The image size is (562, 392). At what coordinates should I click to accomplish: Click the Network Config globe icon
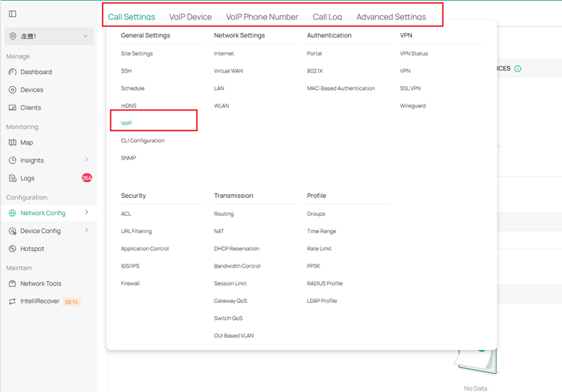(13, 213)
